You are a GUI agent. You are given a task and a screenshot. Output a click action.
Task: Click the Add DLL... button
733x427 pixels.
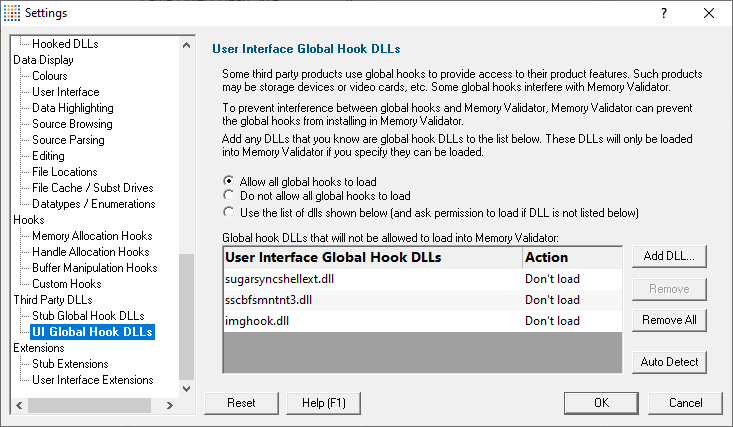point(669,256)
